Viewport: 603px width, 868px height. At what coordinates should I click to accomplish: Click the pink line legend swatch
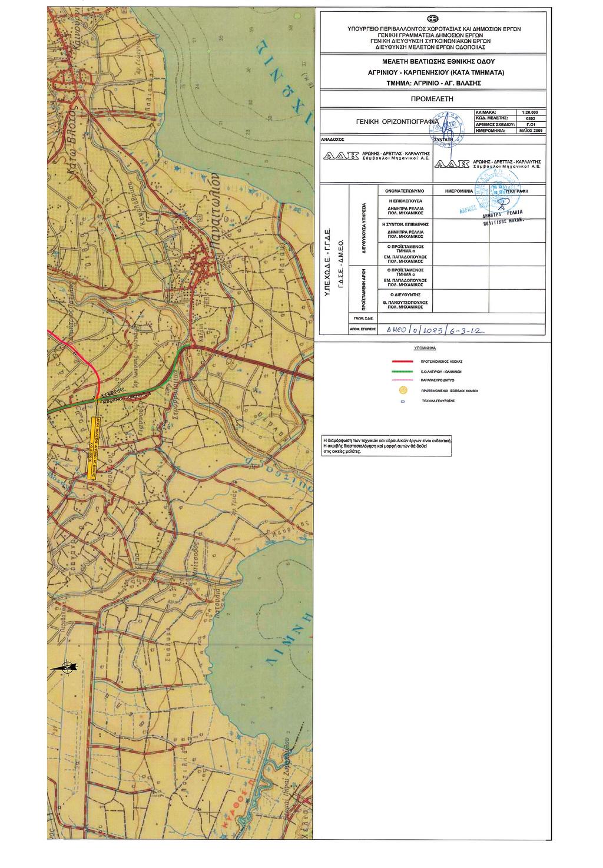[402, 380]
